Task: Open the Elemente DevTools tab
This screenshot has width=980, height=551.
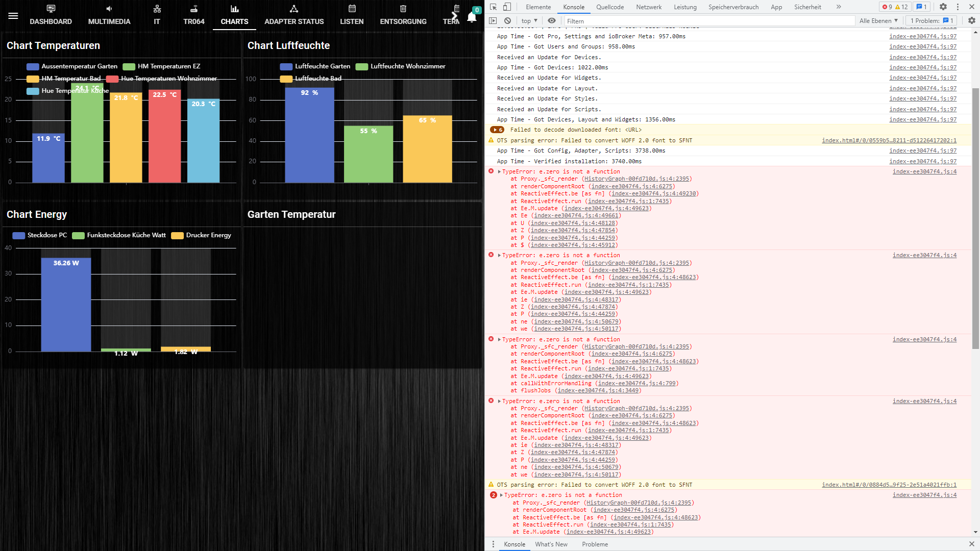Action: (x=538, y=7)
